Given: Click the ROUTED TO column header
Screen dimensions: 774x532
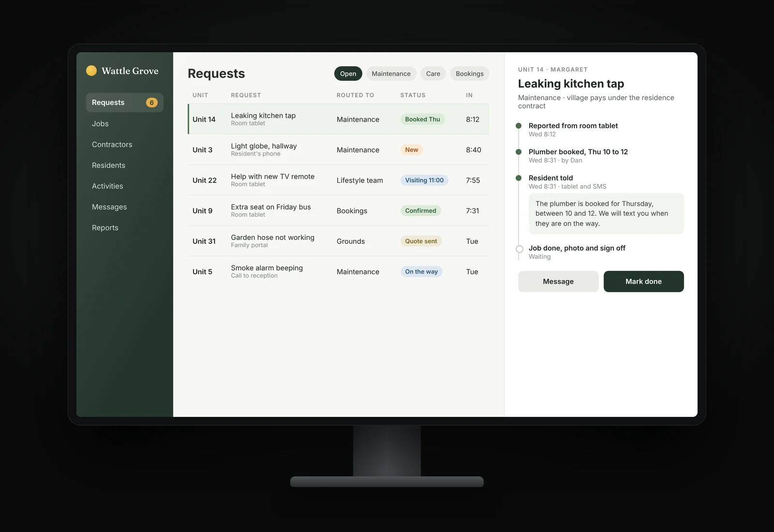Looking at the screenshot, I should [x=356, y=95].
